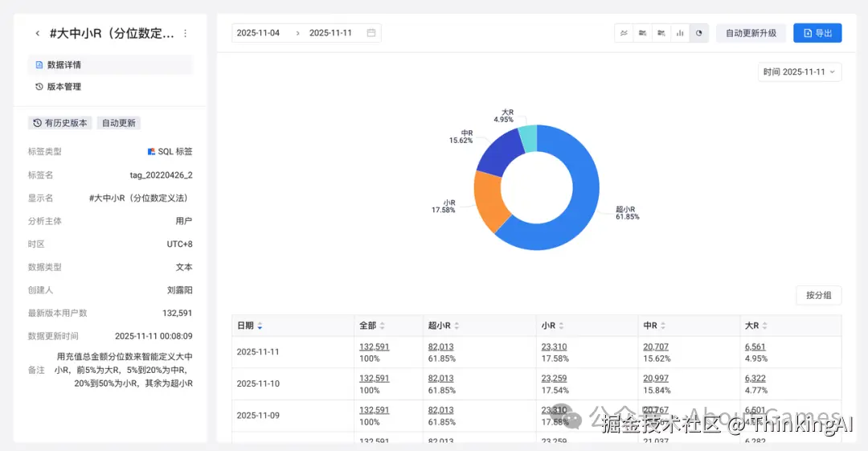Open the 6,322 大R link
868x451 pixels.
click(755, 379)
